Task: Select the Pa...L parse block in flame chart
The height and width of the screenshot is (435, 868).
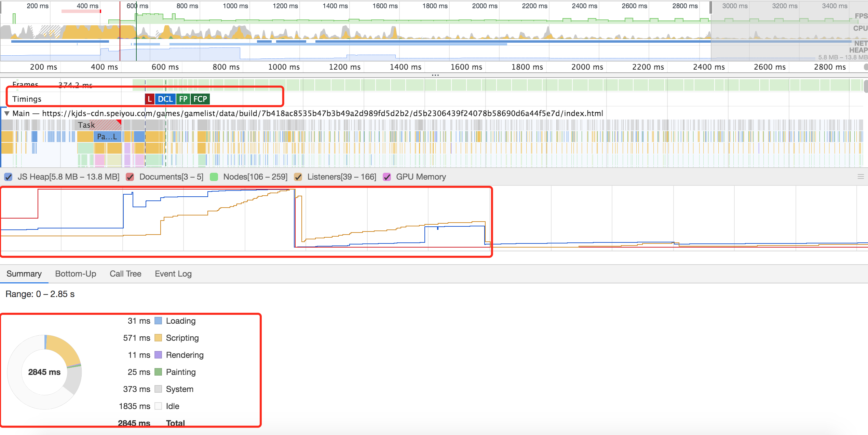Action: coord(107,137)
